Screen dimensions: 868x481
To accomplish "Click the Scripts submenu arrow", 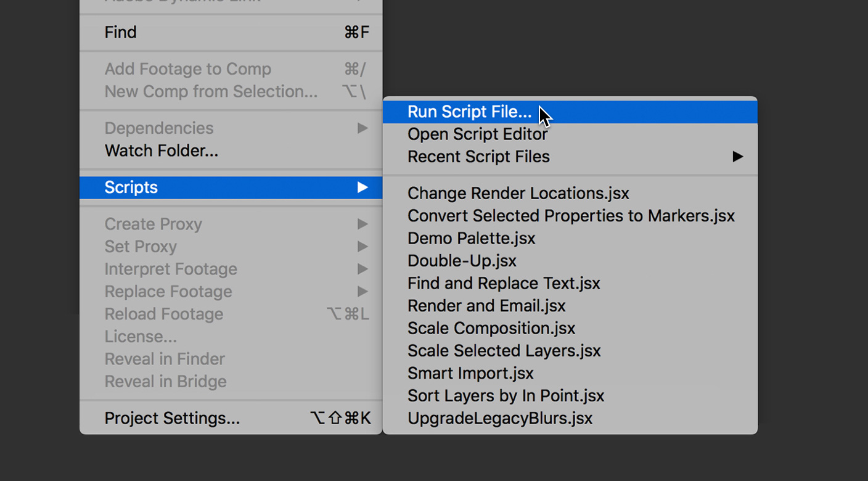I will point(362,187).
